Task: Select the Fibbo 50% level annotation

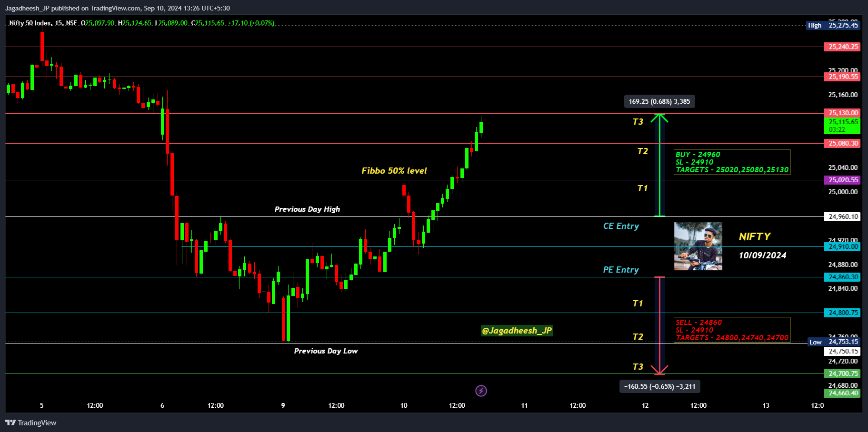Action: click(x=394, y=170)
